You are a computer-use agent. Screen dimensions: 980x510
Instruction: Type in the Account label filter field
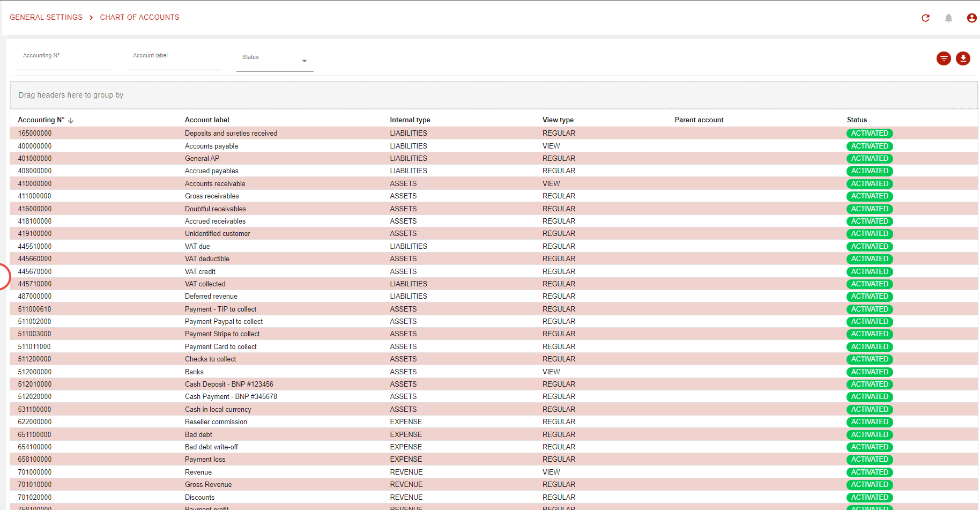coord(174,62)
